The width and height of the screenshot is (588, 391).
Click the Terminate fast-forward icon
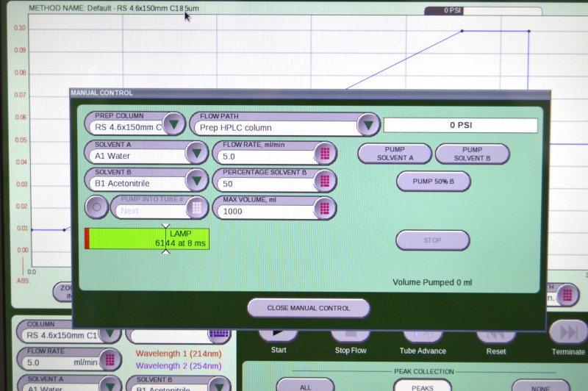pyautogui.click(x=567, y=332)
